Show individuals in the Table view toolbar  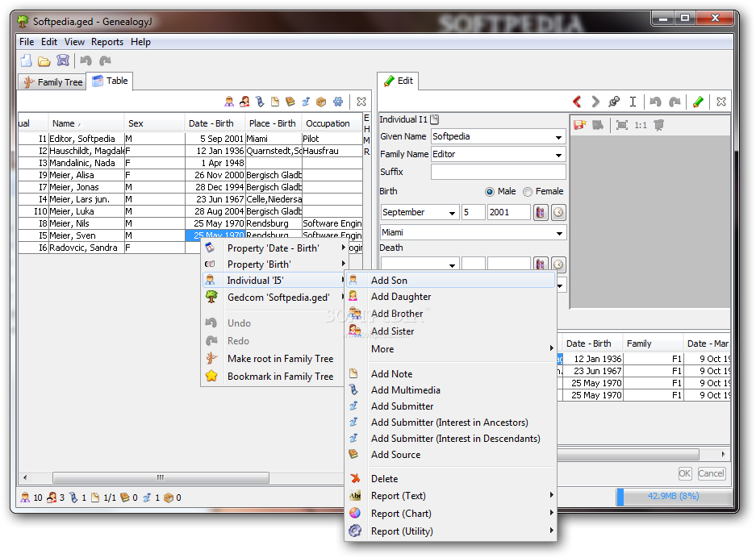coord(229,102)
